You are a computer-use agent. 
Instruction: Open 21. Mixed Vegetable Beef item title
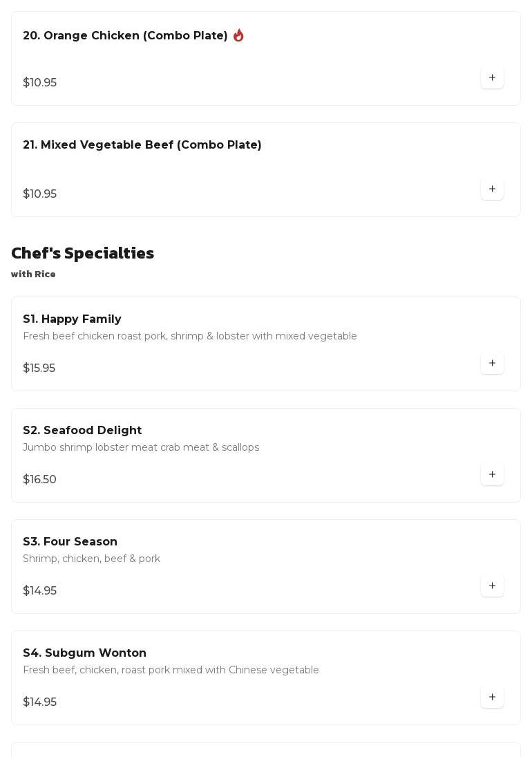point(142,145)
